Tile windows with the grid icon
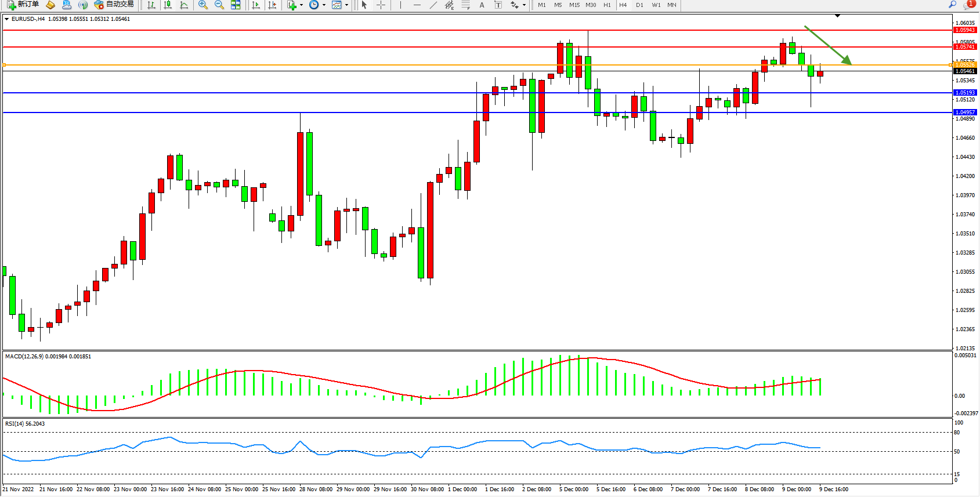The image size is (980, 497). (x=236, y=5)
